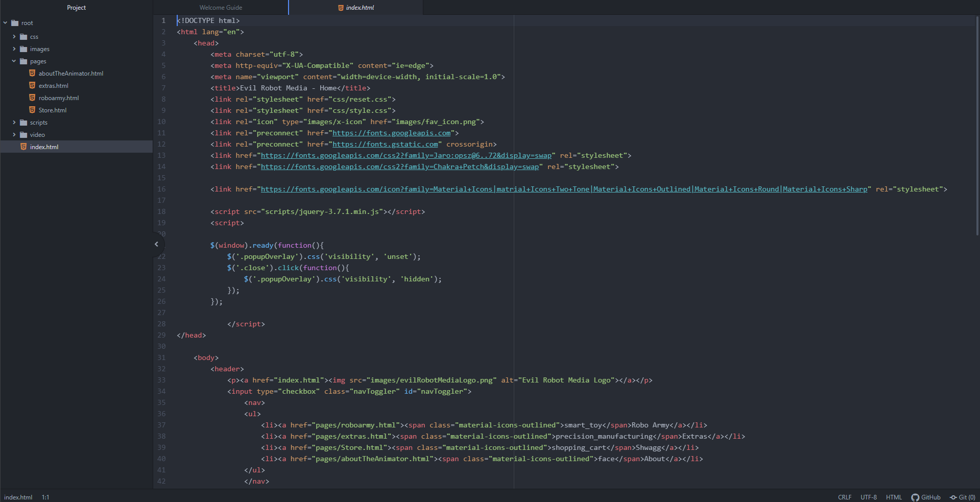The image size is (980, 502).
Task: Click the GitHub icon in status bar
Action: pos(915,497)
